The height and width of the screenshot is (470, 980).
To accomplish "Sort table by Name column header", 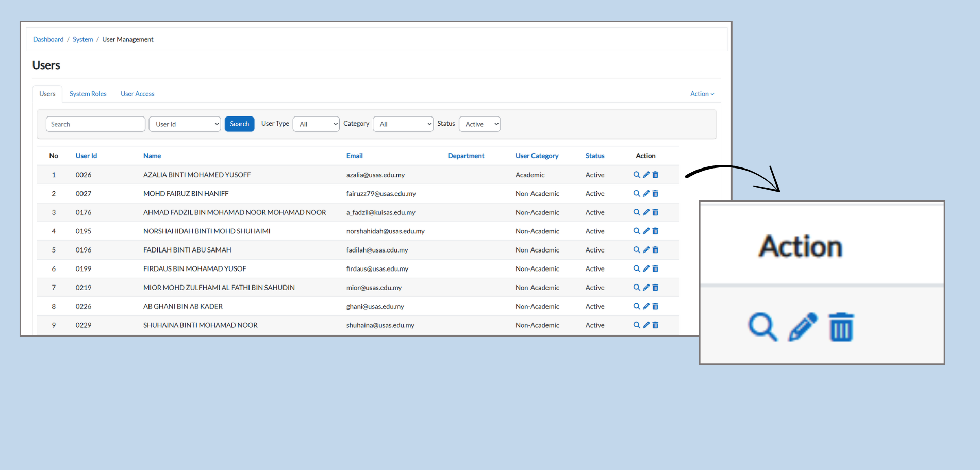I will [152, 156].
